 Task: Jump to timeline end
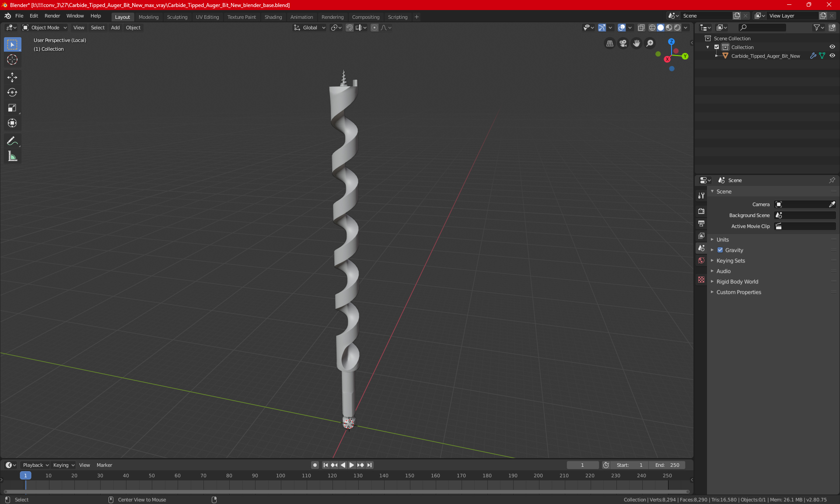point(370,465)
